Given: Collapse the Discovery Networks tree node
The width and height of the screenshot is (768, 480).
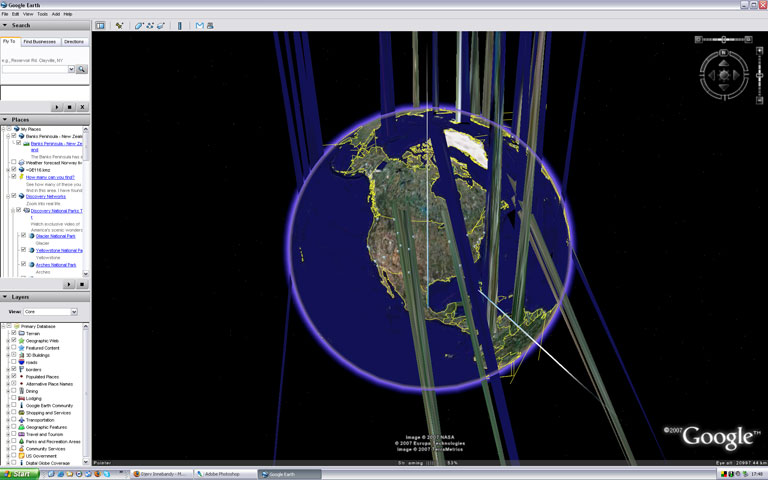Looking at the screenshot, I should [8, 196].
